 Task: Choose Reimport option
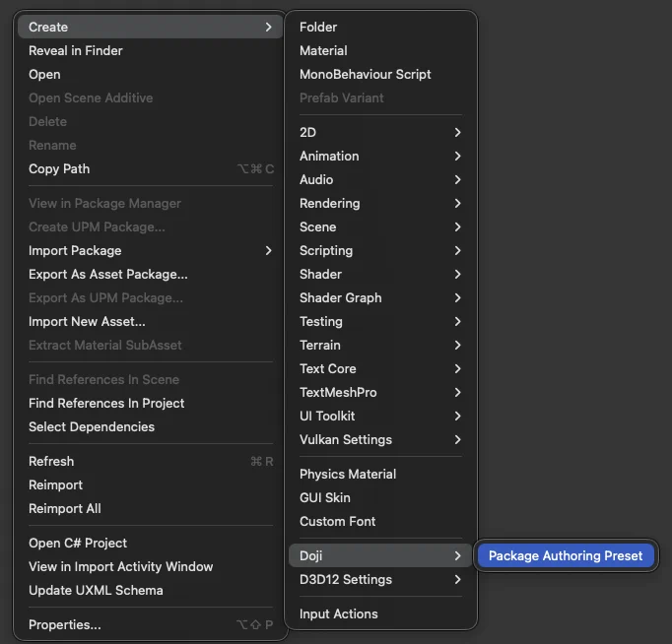tap(150, 484)
